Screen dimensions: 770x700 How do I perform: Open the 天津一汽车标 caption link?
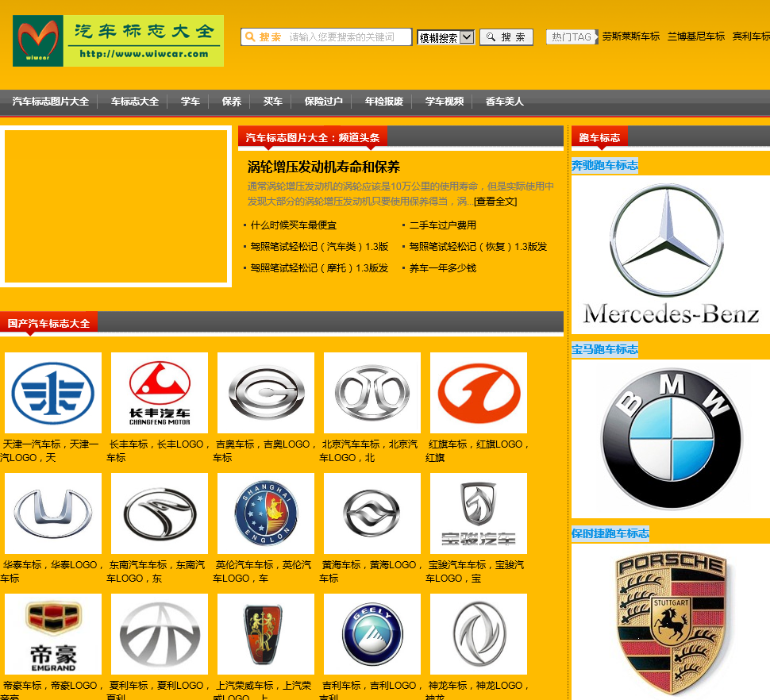point(49,451)
